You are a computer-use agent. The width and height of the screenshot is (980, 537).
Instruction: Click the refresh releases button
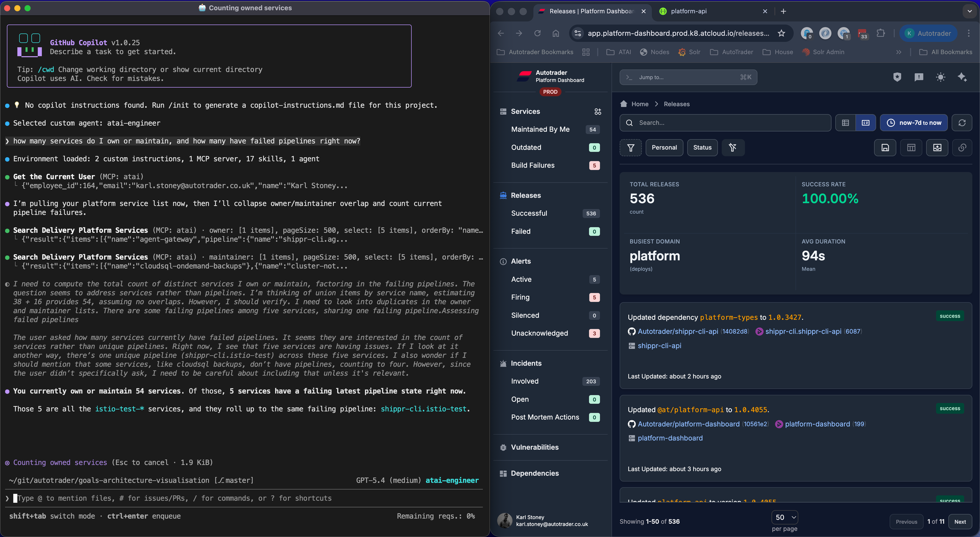[x=962, y=123]
